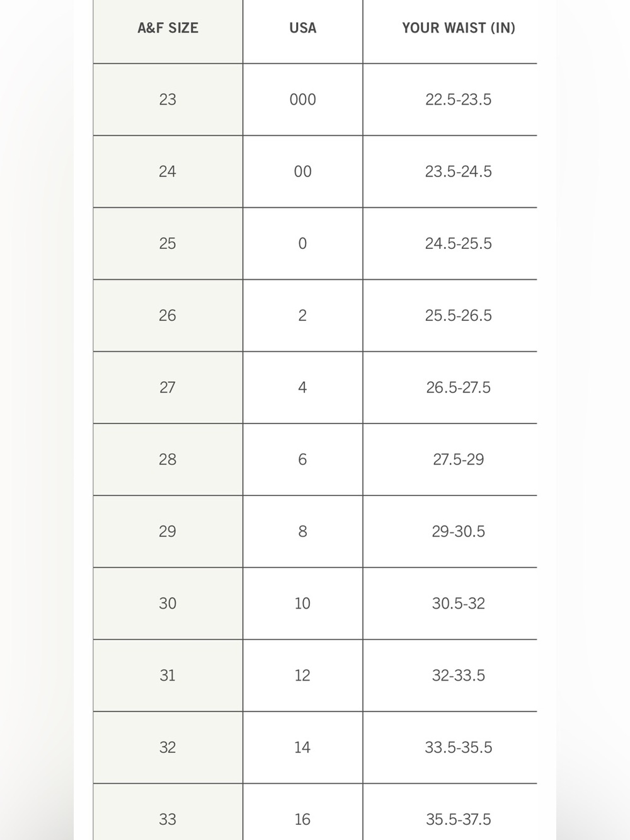Click the USA column header
This screenshot has height=840, width=630.
tap(302, 28)
